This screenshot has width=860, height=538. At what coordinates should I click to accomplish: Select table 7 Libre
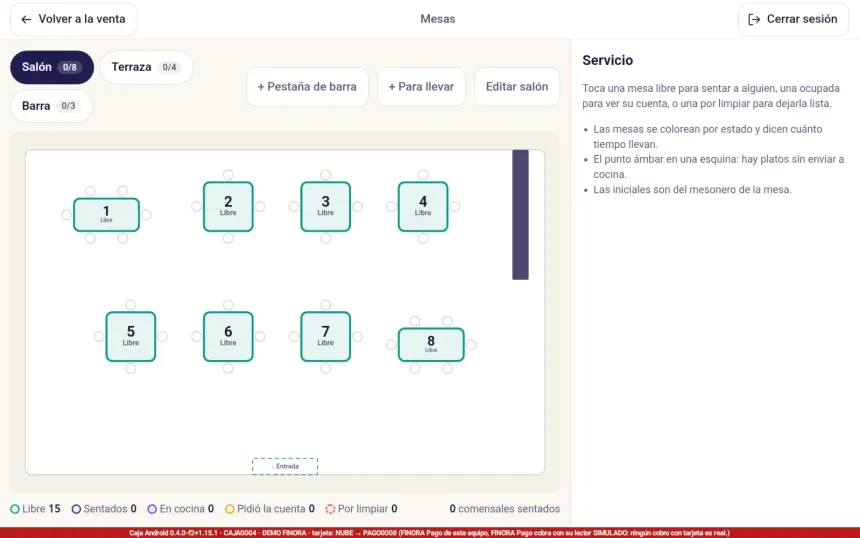click(x=325, y=336)
